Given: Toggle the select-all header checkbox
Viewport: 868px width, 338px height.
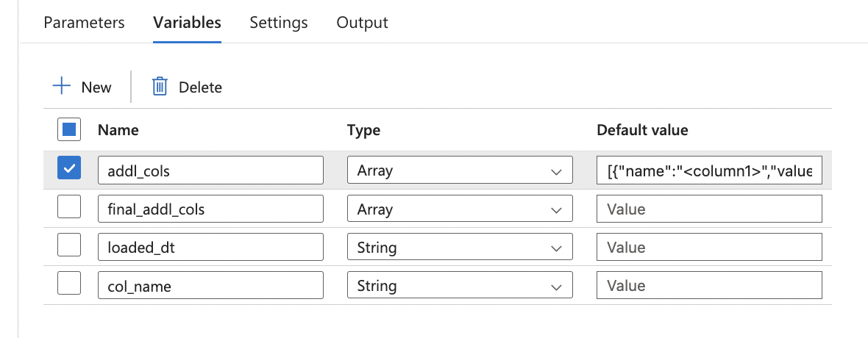Looking at the screenshot, I should (x=69, y=130).
